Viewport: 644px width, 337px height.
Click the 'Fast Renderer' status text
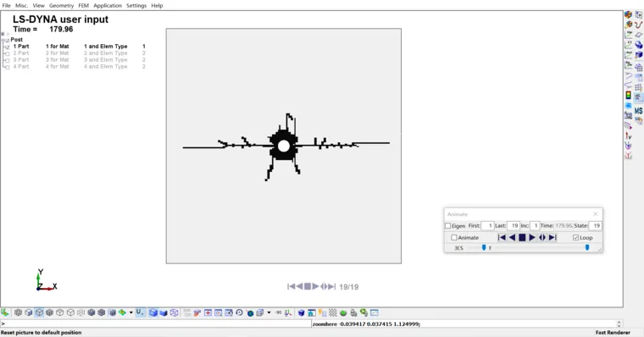point(613,333)
